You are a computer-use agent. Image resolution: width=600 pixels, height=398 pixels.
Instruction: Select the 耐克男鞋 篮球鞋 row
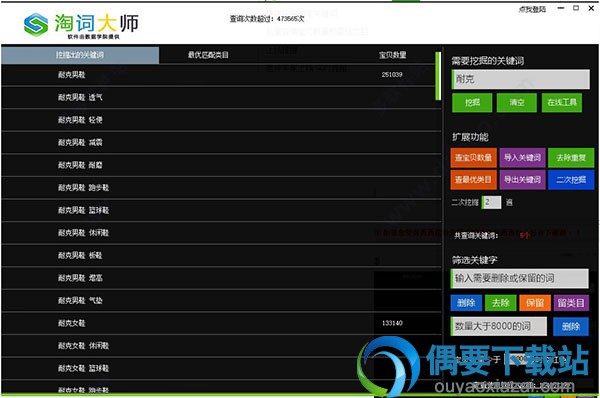(221, 210)
